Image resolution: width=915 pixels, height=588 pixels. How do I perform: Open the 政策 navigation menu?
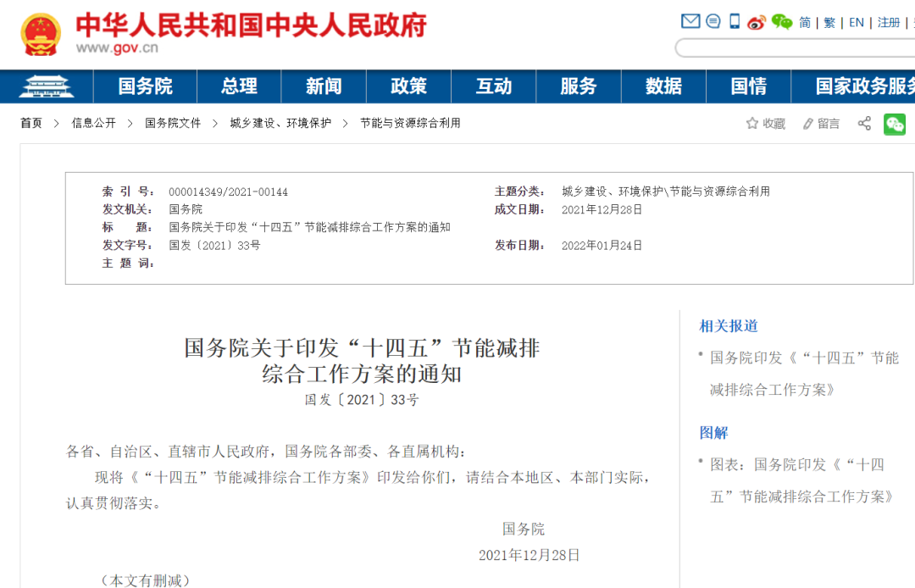[408, 86]
